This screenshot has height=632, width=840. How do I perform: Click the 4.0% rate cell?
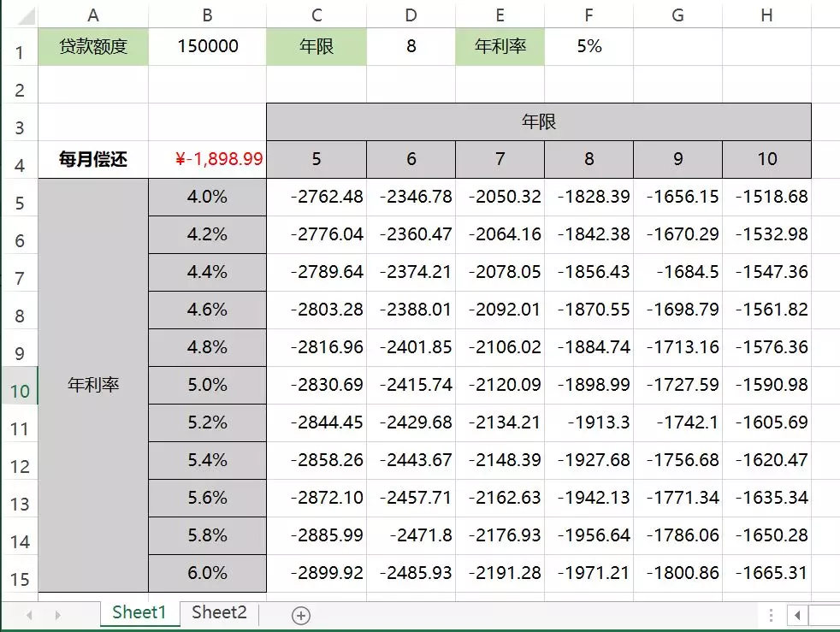point(207,197)
